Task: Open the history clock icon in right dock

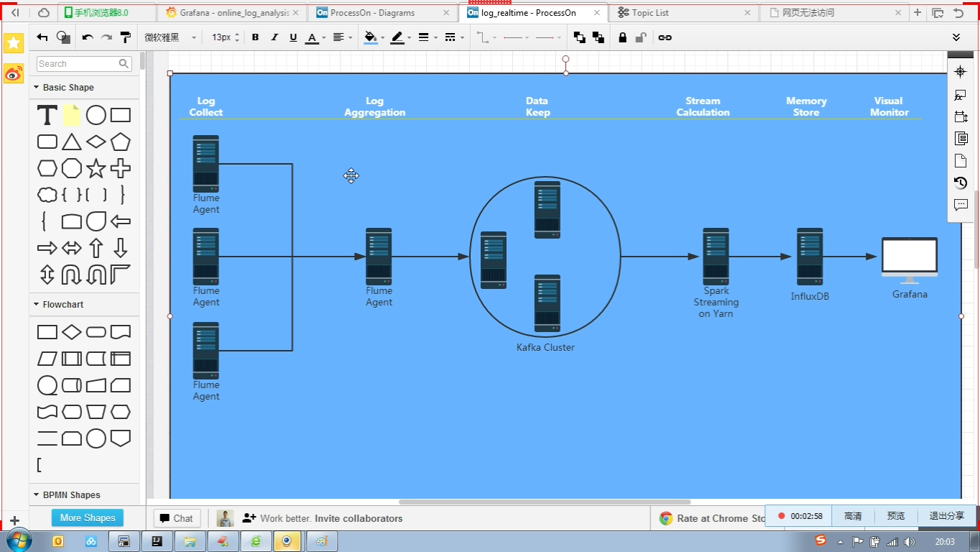Action: pos(961,183)
